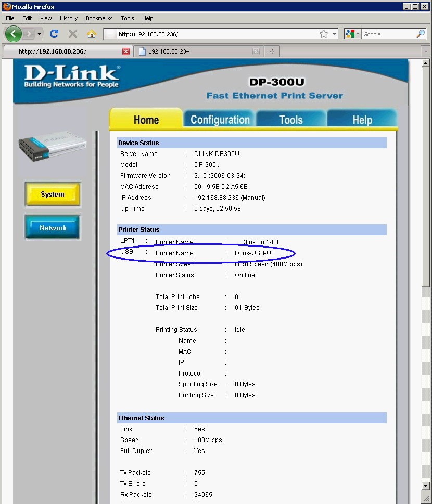Click the page icon on the 192.168.88.234 tab
Viewport: 432px width, 504px height.
pyautogui.click(x=142, y=51)
